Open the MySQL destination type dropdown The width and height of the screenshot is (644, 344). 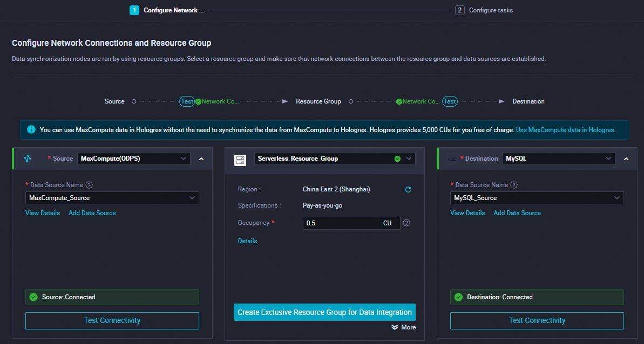pyautogui.click(x=559, y=159)
